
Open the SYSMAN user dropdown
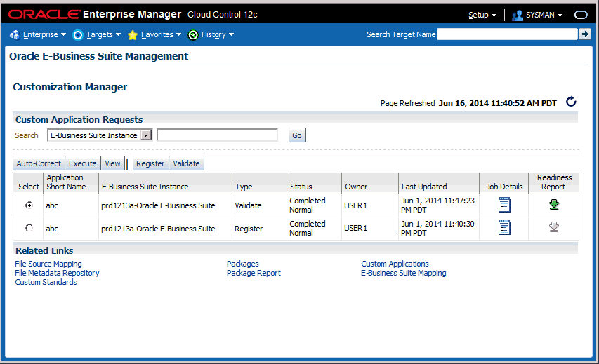(x=544, y=15)
